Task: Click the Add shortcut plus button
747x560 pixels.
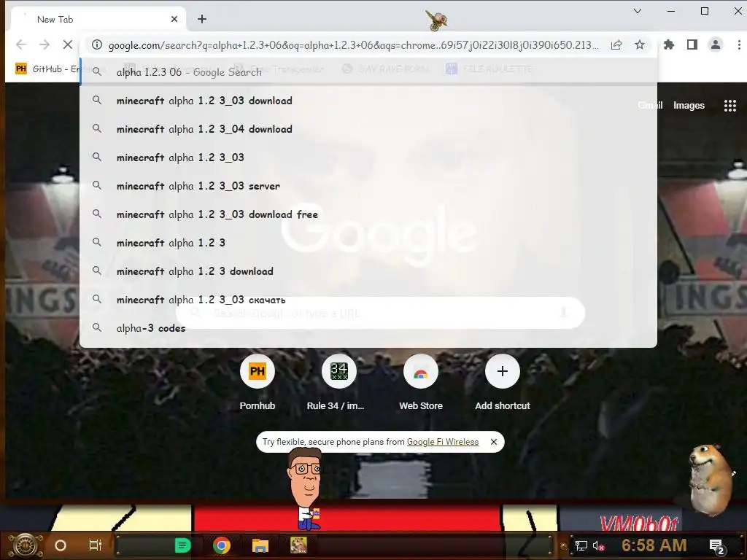Action: click(502, 371)
